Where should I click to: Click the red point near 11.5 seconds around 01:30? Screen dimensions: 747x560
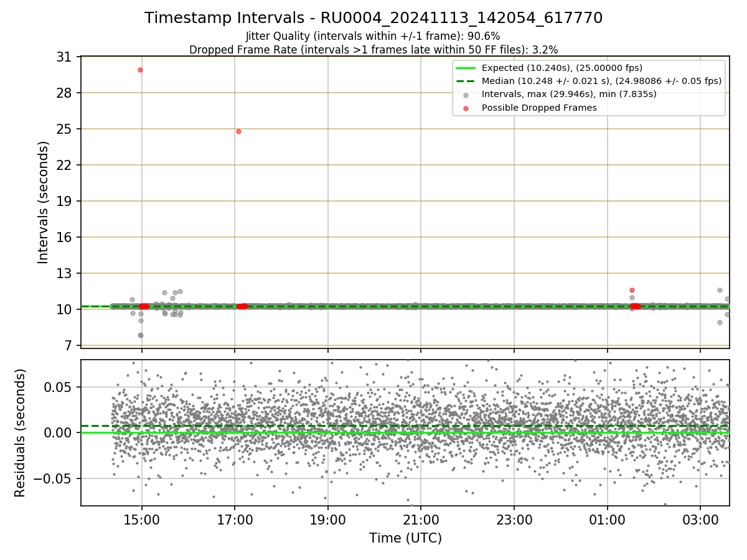pyautogui.click(x=632, y=290)
